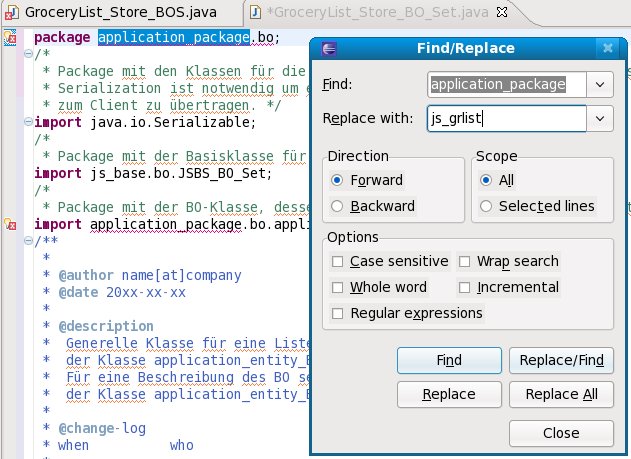
Task: Choose the Selected lines scope
Action: tap(486, 206)
